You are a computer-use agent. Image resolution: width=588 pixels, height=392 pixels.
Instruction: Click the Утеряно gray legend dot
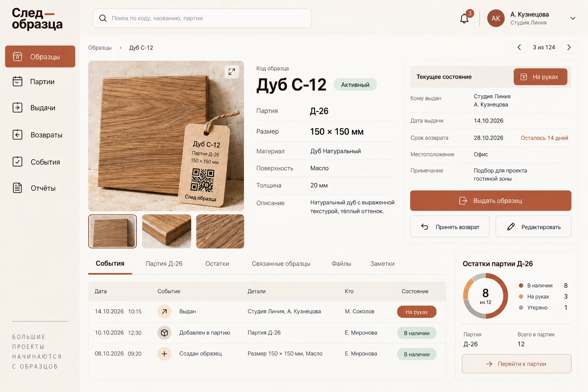521,308
